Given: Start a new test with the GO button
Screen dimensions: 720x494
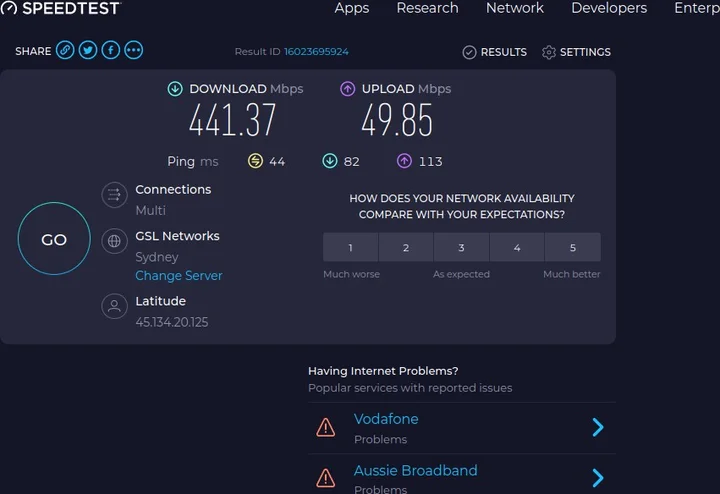Looking at the screenshot, I should click(x=54, y=239).
